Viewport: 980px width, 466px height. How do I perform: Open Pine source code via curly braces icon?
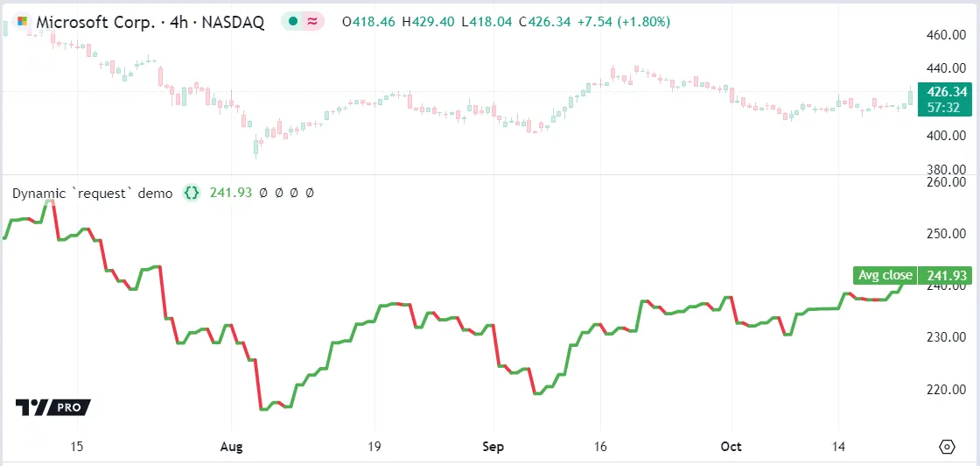(192, 193)
